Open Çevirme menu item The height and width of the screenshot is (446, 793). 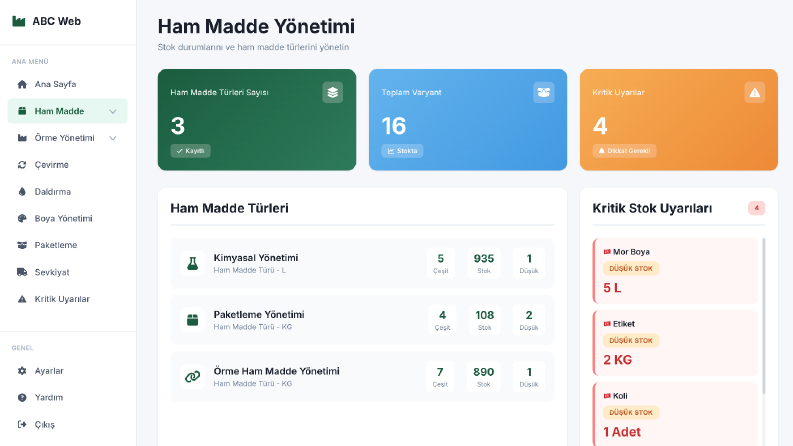(67, 165)
